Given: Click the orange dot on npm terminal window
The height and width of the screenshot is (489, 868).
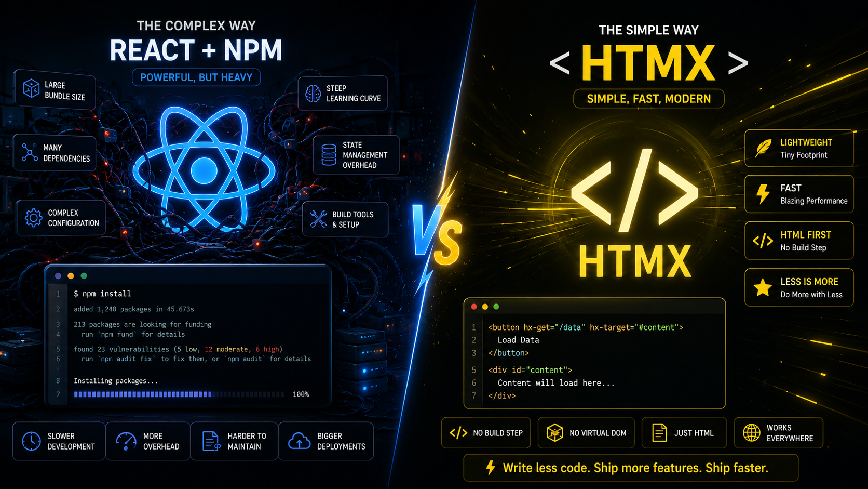Looking at the screenshot, I should [71, 276].
